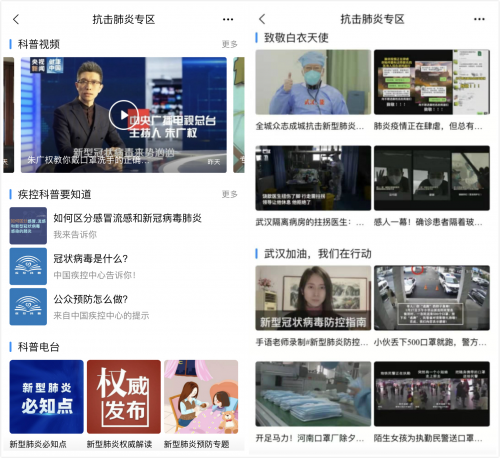Go back using left screen's arrow
Screen dimensions: 500x458
tap(16, 19)
